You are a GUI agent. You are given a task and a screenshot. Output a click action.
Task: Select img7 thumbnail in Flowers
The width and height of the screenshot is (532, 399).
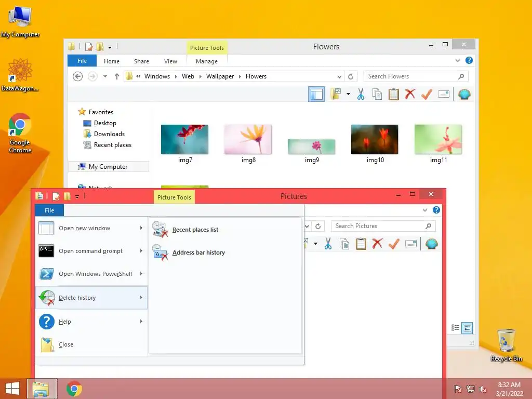point(184,139)
